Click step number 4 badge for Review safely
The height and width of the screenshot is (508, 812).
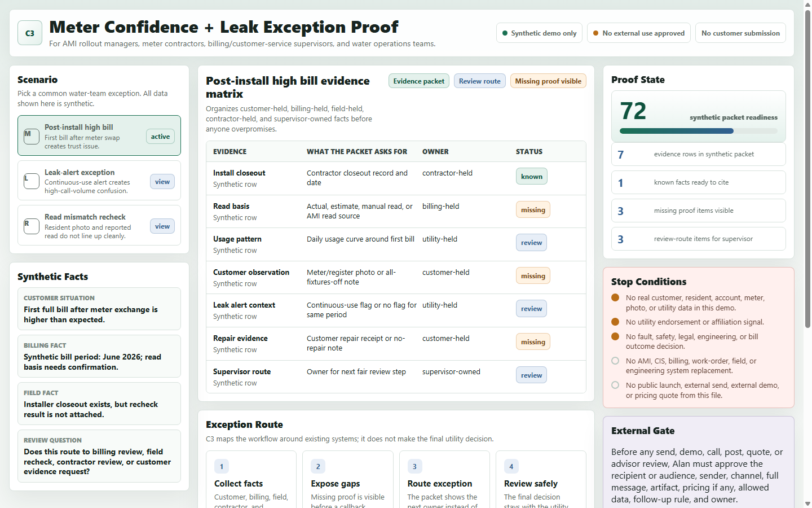click(x=511, y=466)
